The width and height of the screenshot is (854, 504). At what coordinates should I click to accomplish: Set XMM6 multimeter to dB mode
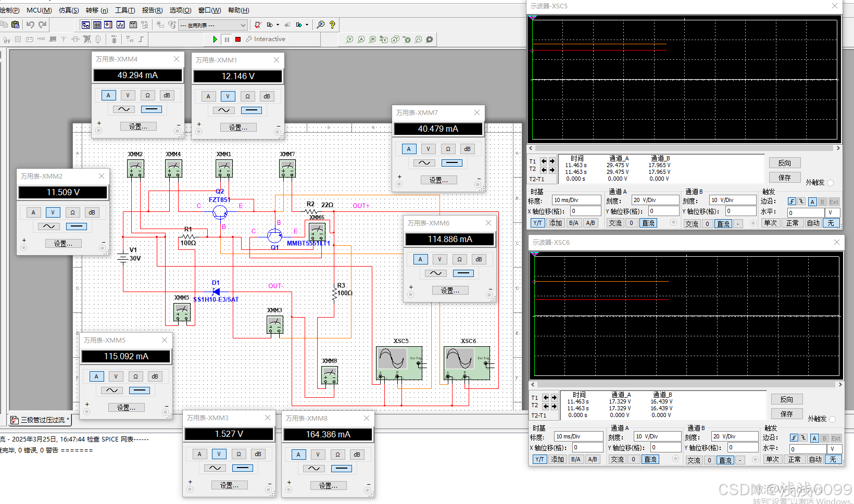pos(479,259)
